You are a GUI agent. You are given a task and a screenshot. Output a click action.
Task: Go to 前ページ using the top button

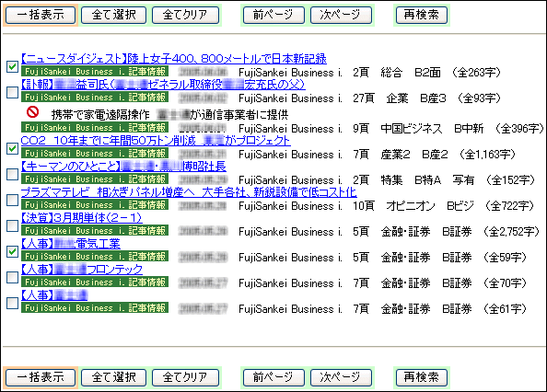coord(273,15)
